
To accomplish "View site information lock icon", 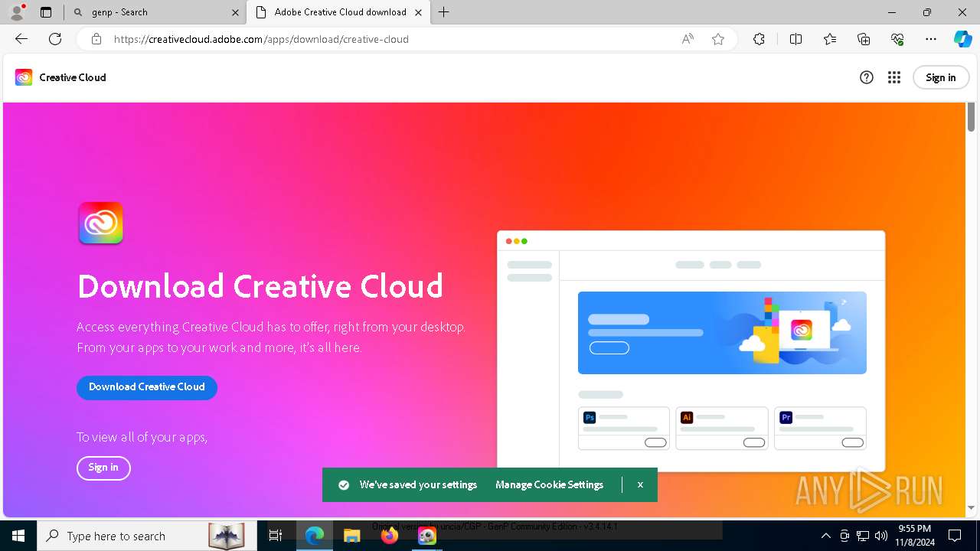I will click(96, 39).
